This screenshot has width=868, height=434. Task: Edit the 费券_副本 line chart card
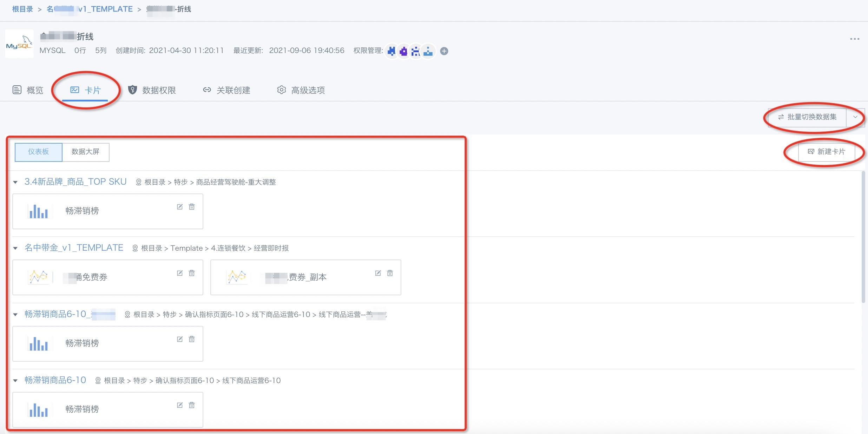coord(378,273)
